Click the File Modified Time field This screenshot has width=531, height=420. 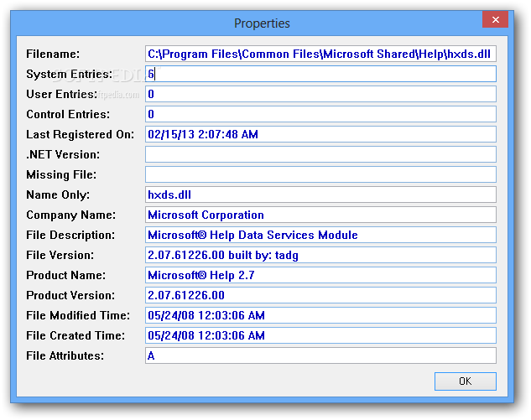coord(320,315)
